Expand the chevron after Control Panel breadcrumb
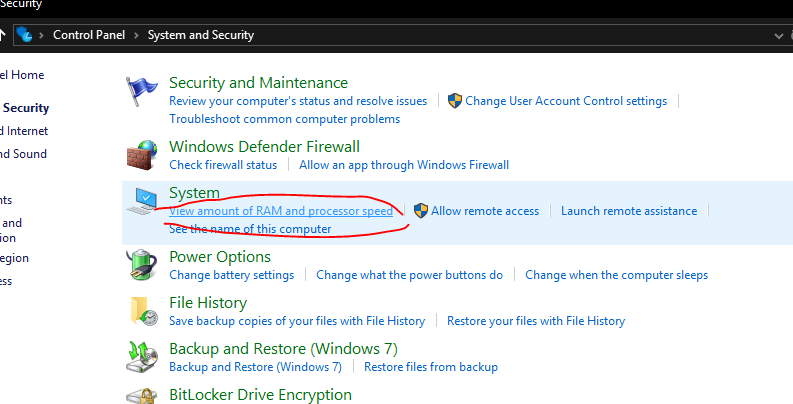The image size is (793, 404). tap(136, 35)
